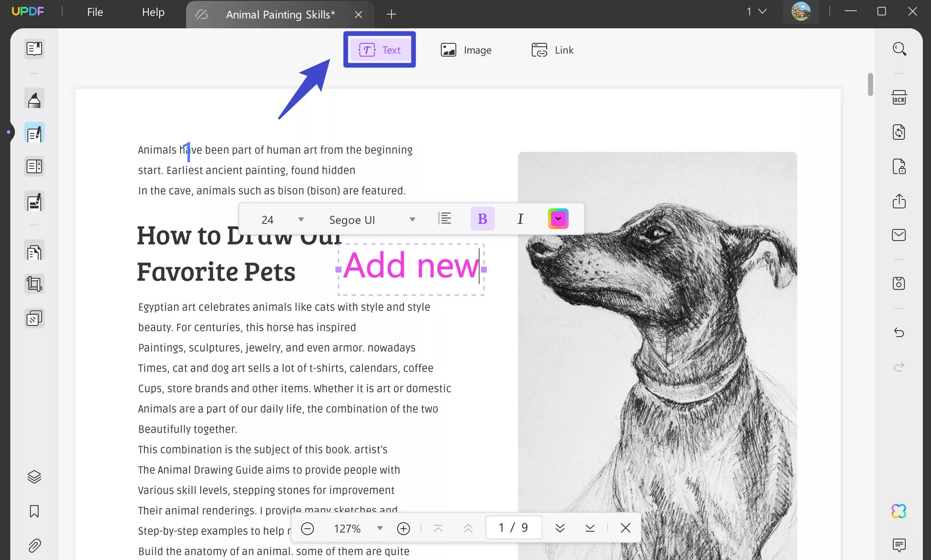
Task: Click the page number input field
Action: [514, 527]
